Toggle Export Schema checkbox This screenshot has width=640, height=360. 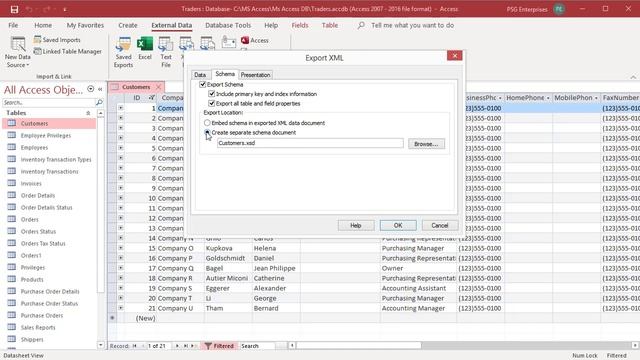[x=202, y=84]
